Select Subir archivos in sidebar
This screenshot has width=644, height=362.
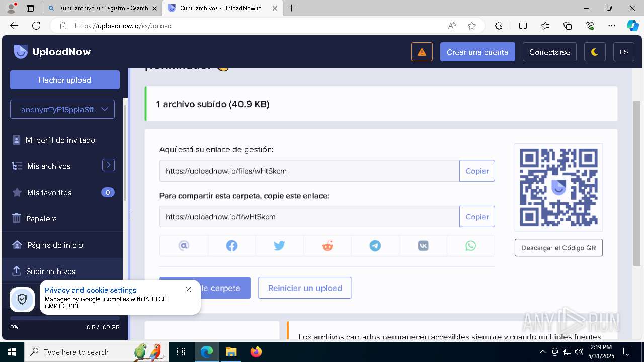(x=51, y=271)
